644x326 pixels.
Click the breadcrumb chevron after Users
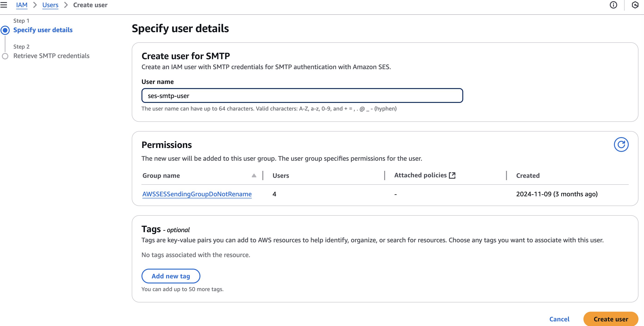(66, 5)
